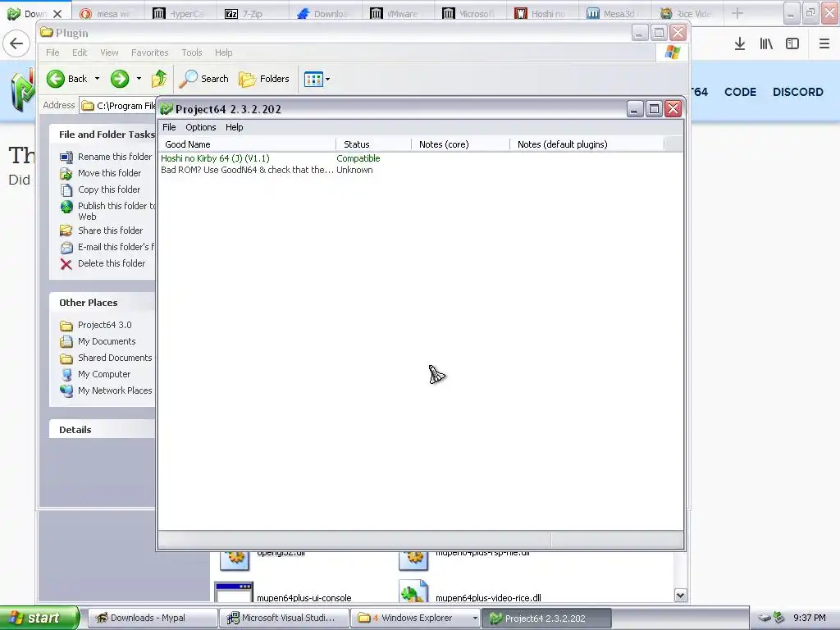This screenshot has width=840, height=630.
Task: Open My Network Places link
Action: pos(115,390)
